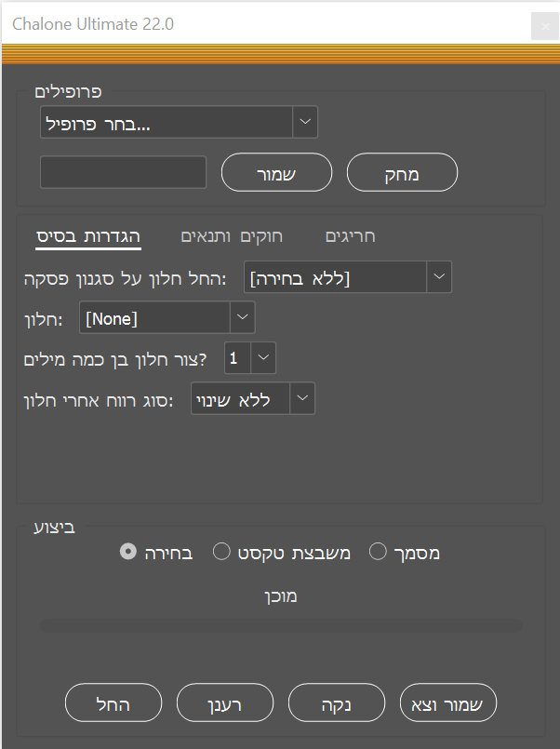Open the חריגים exceptions tab
This screenshot has width=560, height=749.
point(351,236)
